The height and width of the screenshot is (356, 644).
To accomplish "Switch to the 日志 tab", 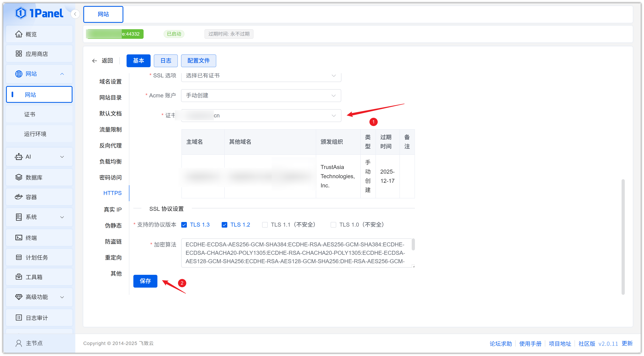I will pyautogui.click(x=165, y=61).
